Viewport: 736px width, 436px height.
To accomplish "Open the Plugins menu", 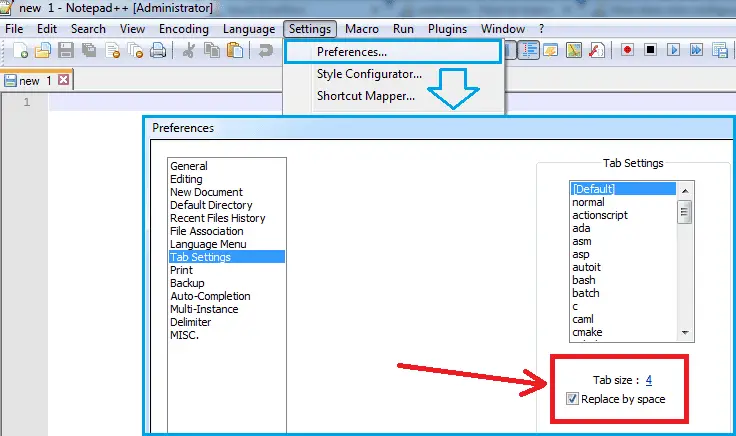I will click(x=447, y=29).
